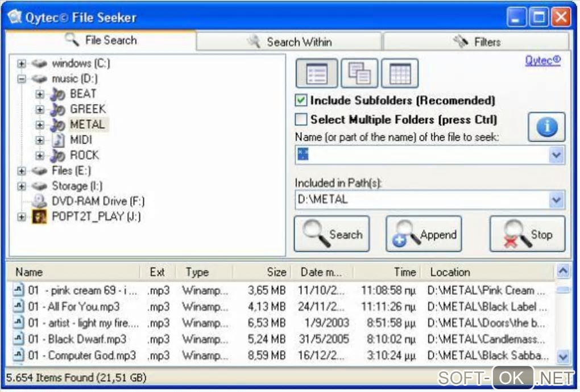580x392 pixels.
Task: Expand the MIDI folder node
Action: coord(40,140)
